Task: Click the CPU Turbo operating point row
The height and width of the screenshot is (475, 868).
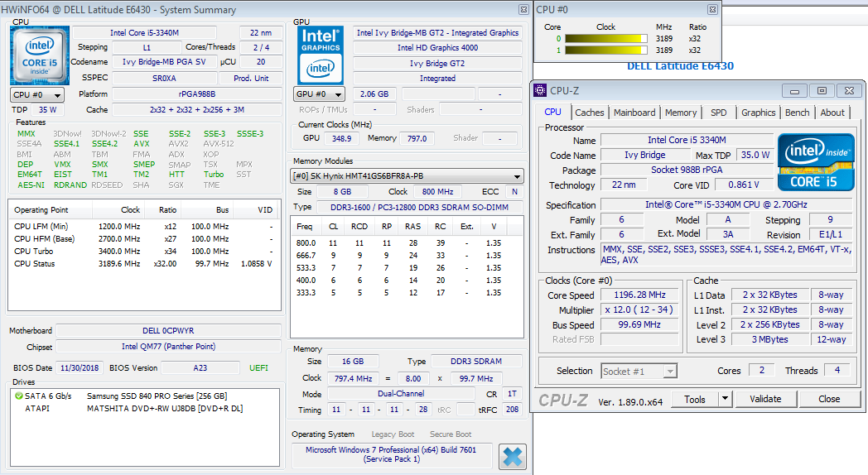Action: (x=144, y=251)
